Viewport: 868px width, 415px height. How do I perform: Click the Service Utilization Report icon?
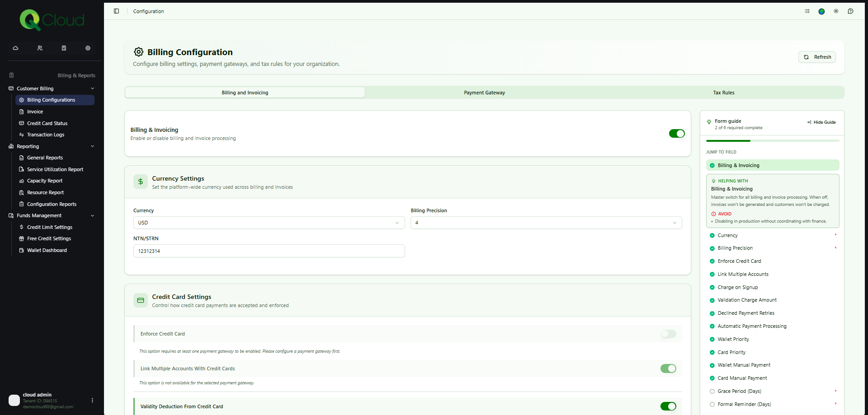pos(21,169)
